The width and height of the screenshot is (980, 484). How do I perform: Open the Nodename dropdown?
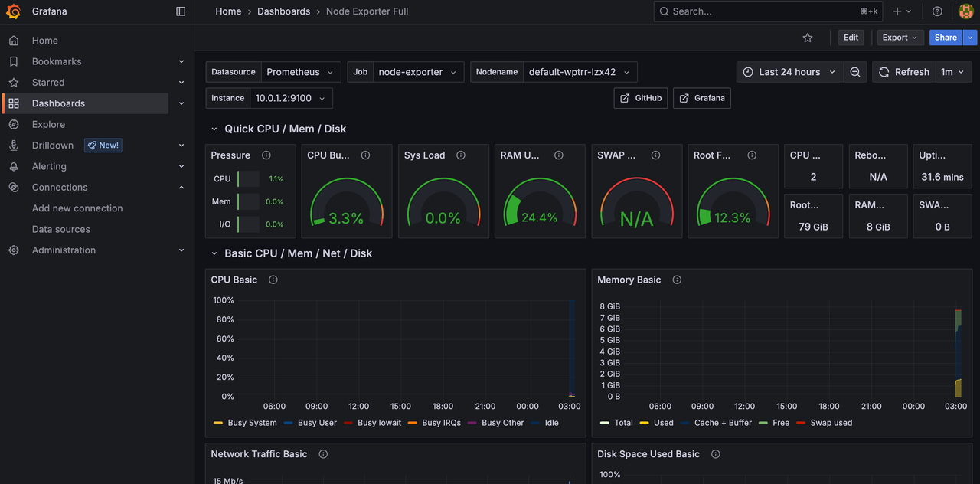point(577,71)
